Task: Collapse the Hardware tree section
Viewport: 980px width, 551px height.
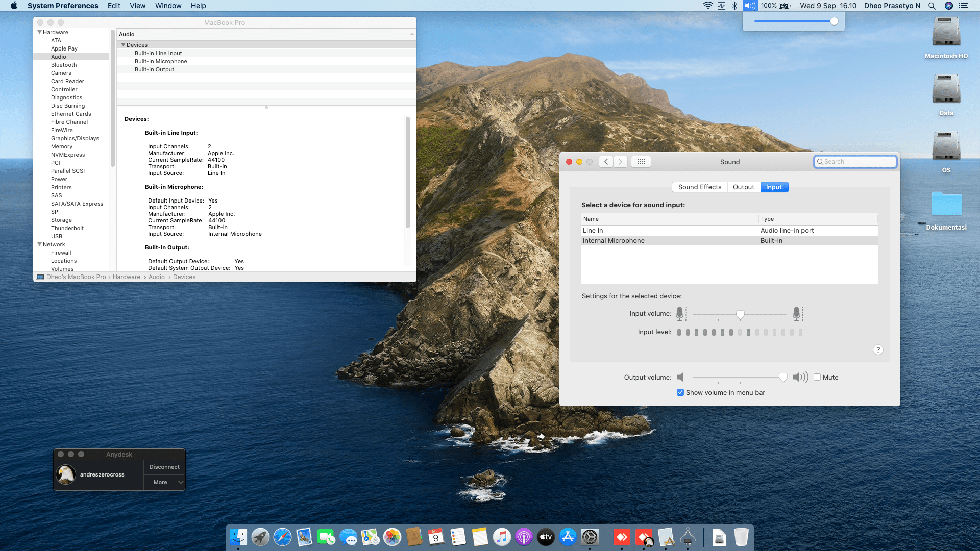Action: (39, 32)
